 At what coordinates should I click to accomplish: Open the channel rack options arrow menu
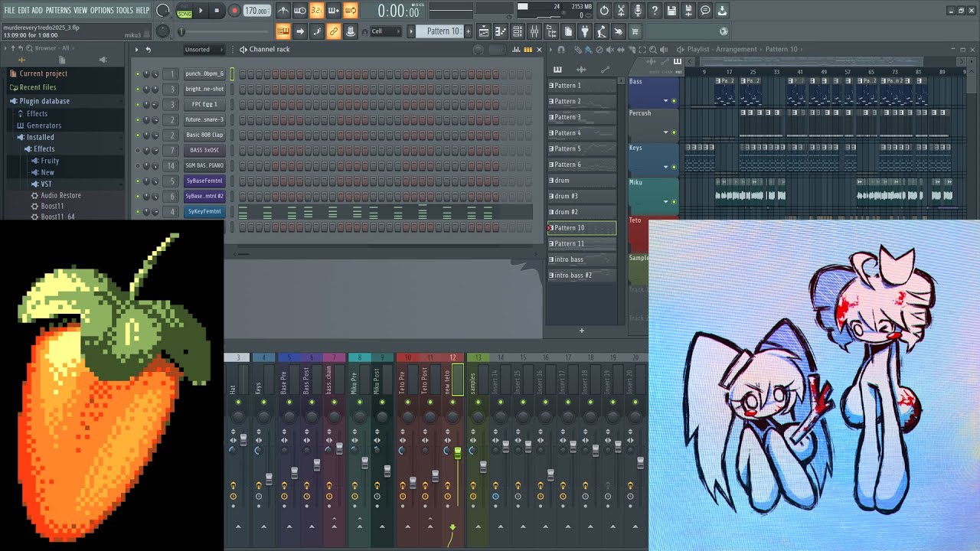pyautogui.click(x=137, y=50)
